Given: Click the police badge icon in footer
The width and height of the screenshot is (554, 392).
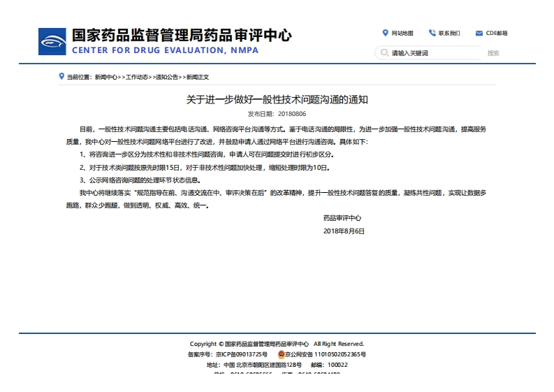Looking at the screenshot, I should 282,354.
